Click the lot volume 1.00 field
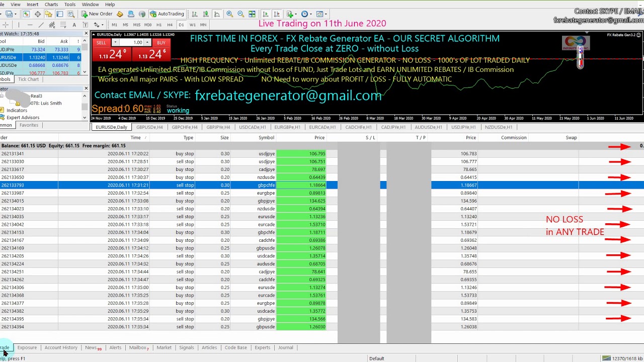The height and width of the screenshot is (362, 644). (132, 43)
